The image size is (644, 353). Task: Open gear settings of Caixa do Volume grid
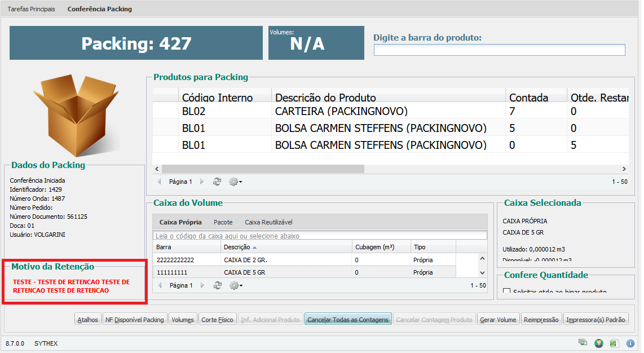[235, 285]
